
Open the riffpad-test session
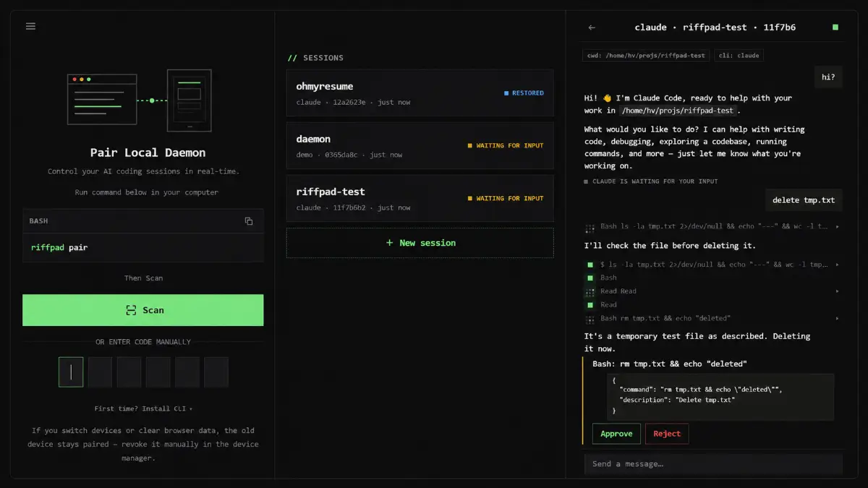point(420,199)
